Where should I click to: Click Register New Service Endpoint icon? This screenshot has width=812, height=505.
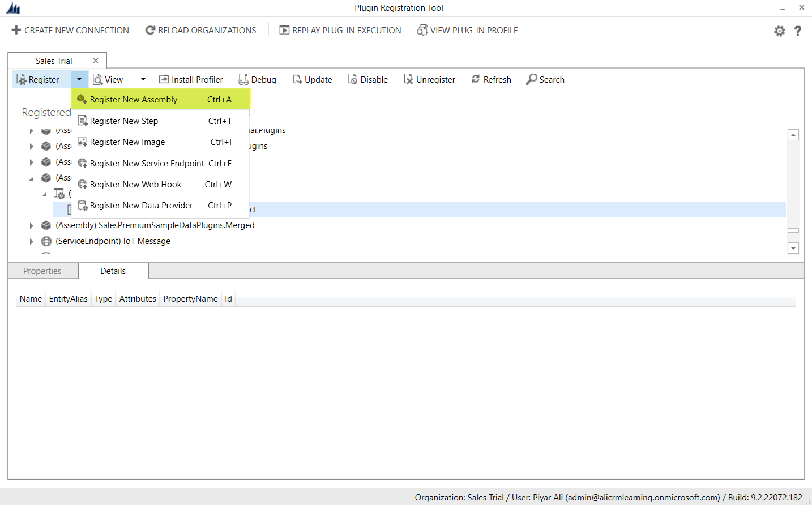click(82, 163)
